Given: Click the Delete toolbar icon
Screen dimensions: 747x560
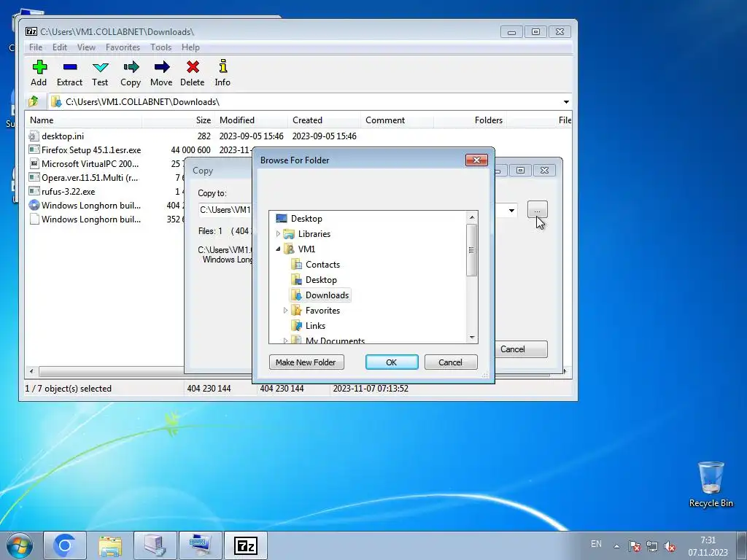Looking at the screenshot, I should click(193, 73).
